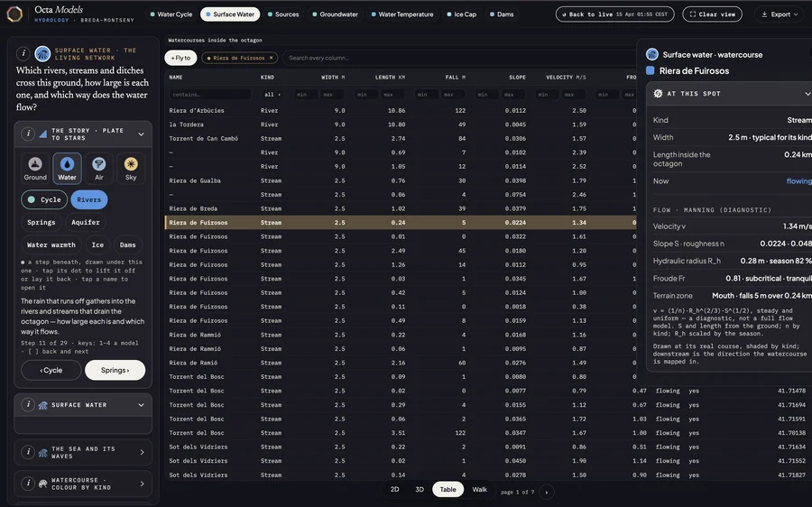
Task: Switch to the Water Cycle tab
Action: [x=171, y=14]
